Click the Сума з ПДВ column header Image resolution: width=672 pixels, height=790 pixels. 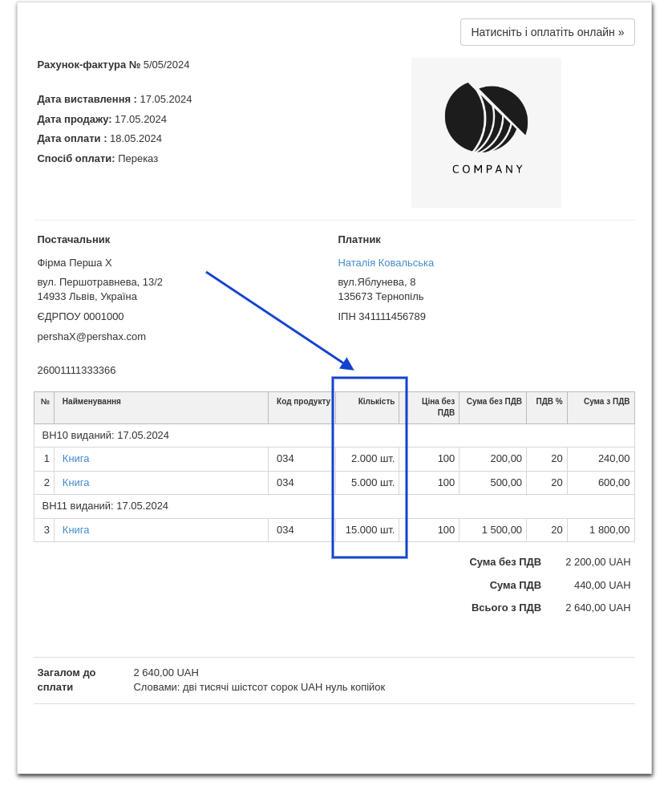point(605,402)
